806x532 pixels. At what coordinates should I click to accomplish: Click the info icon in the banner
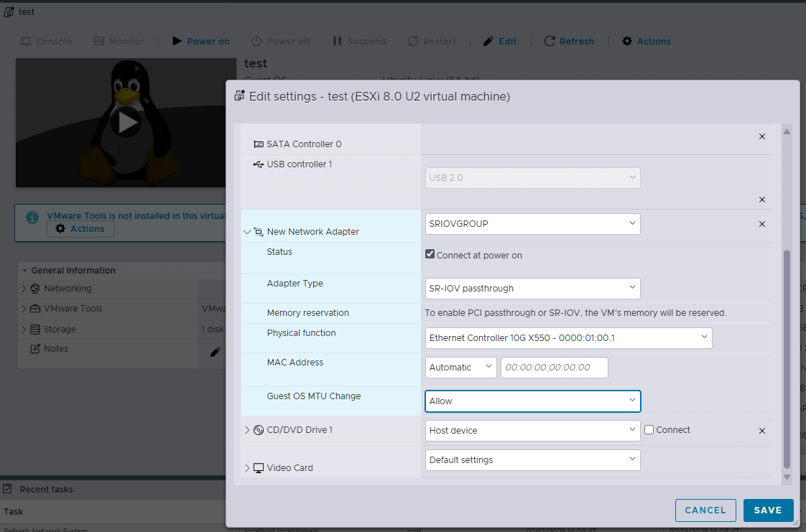pos(32,218)
